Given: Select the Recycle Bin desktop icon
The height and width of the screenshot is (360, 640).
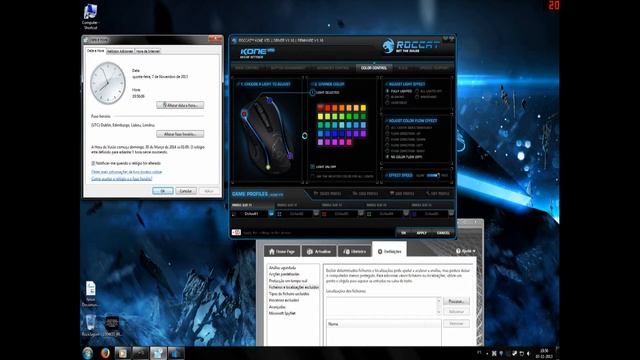Looking at the screenshot, I should pyautogui.click(x=90, y=325).
